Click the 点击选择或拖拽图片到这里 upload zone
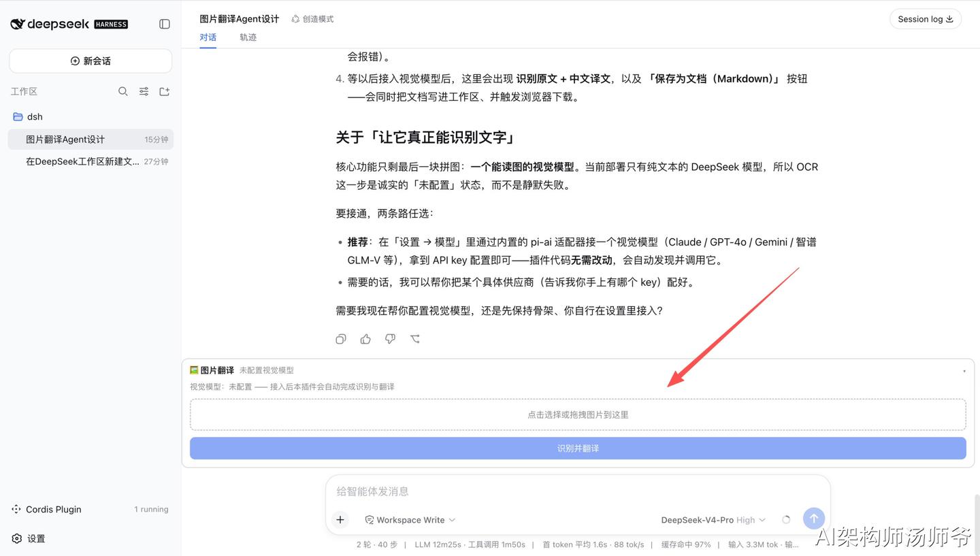Image resolution: width=980 pixels, height=556 pixels. 578,414
